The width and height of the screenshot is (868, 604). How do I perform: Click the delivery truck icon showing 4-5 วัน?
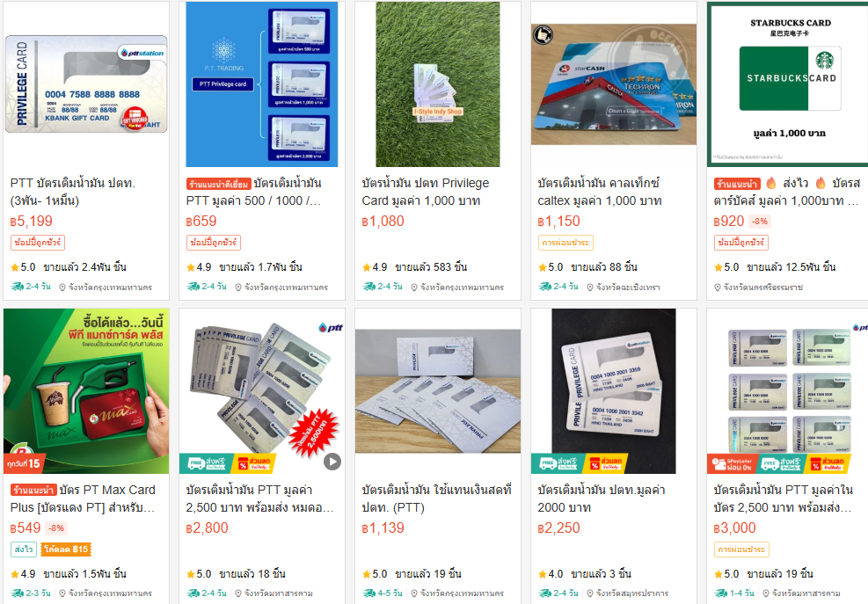click(368, 593)
